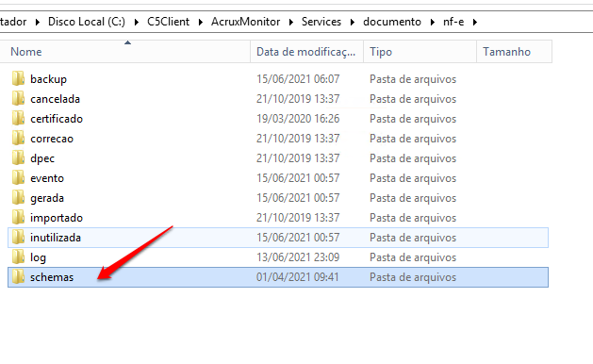Expand arrow after Disco Local (C:)
Viewport: 593px width, 364px height.
click(x=136, y=22)
